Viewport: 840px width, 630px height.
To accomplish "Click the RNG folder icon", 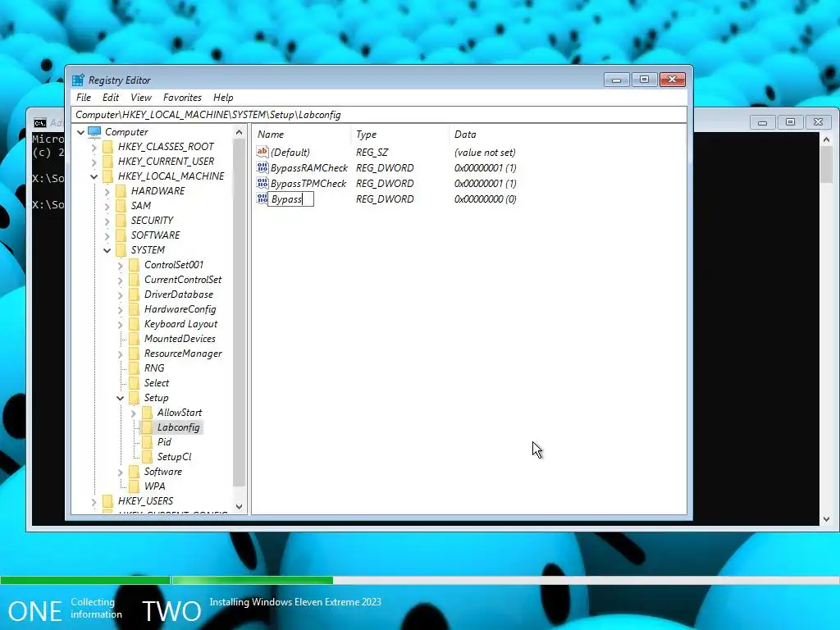I will coord(134,368).
